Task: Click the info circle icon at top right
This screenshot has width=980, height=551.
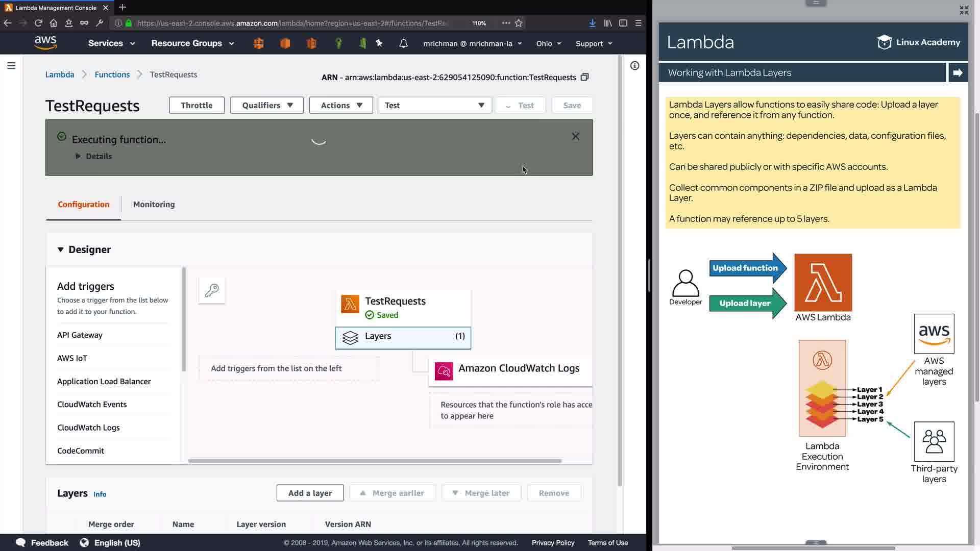Action: [x=634, y=65]
